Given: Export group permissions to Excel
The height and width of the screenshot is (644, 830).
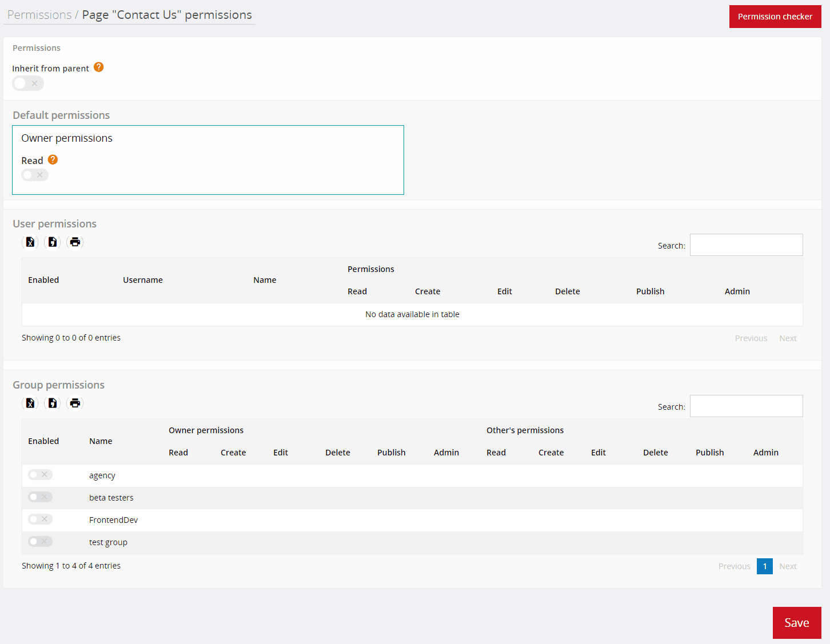Looking at the screenshot, I should pos(30,403).
